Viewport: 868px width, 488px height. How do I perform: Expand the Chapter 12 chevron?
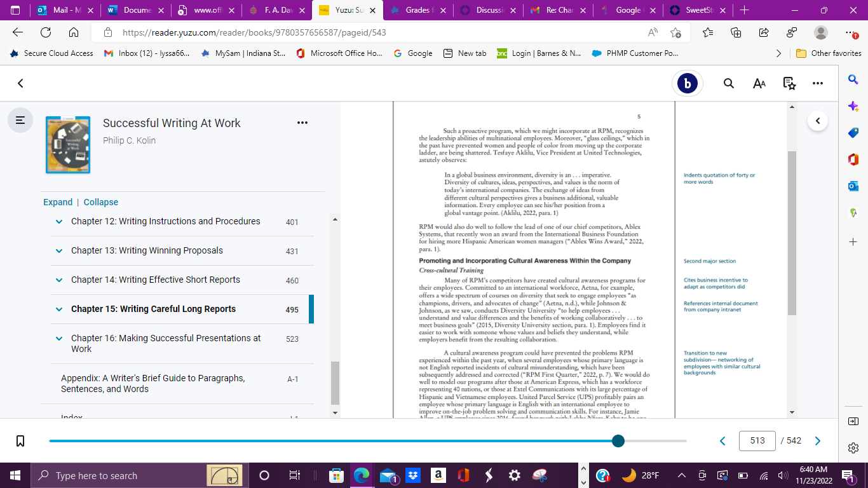pyautogui.click(x=59, y=222)
